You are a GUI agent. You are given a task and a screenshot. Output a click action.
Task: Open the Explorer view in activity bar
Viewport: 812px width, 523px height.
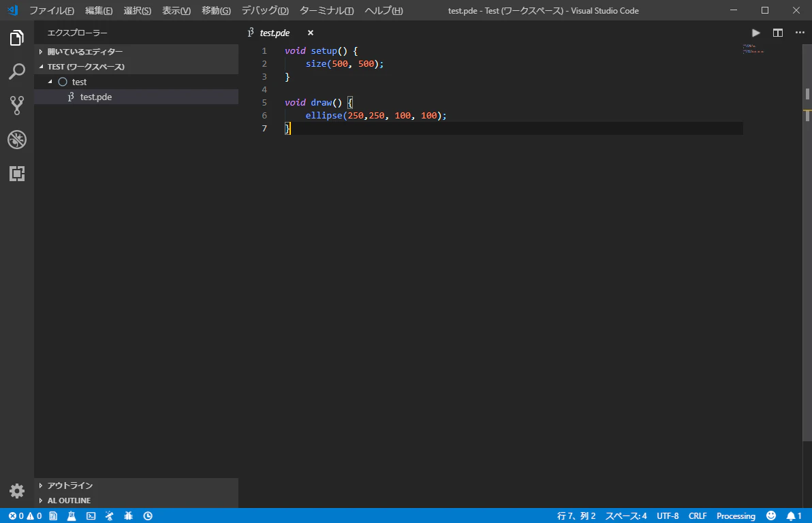[16, 38]
